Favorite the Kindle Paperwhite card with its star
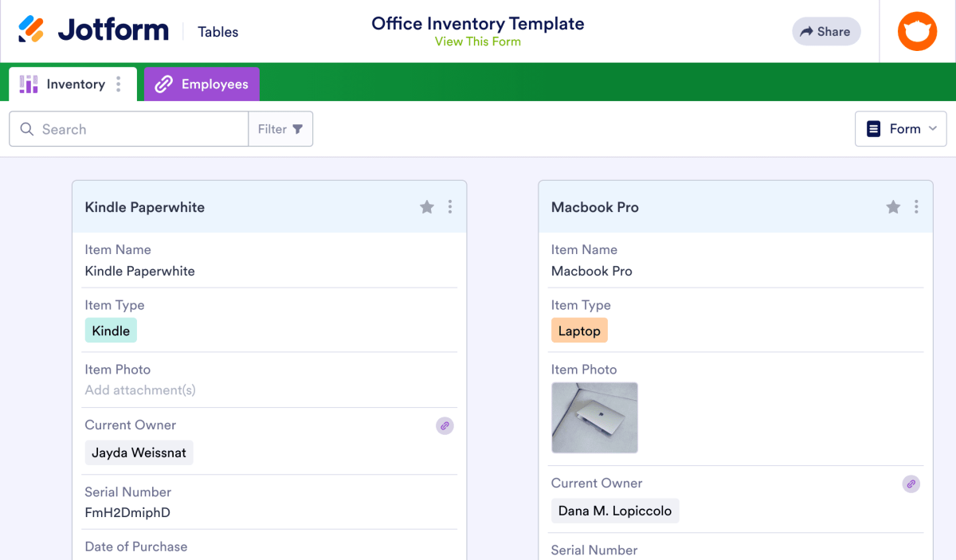 tap(426, 206)
